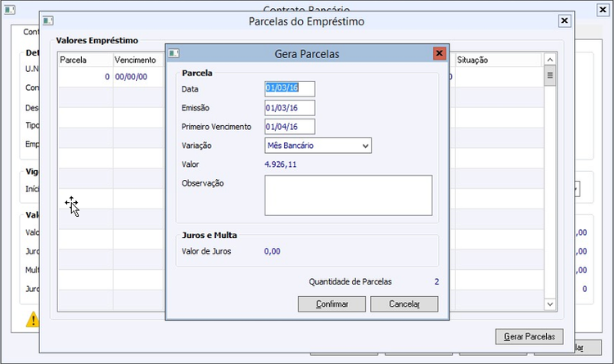614x364 pixels.
Task: Select the 00/00/00 Vencimento cell
Action: (131, 77)
